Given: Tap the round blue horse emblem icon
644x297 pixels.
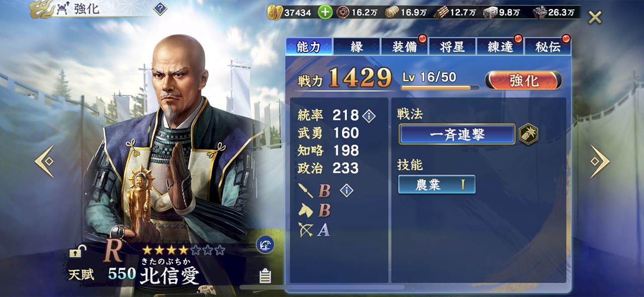Looking at the screenshot, I should tap(265, 245).
